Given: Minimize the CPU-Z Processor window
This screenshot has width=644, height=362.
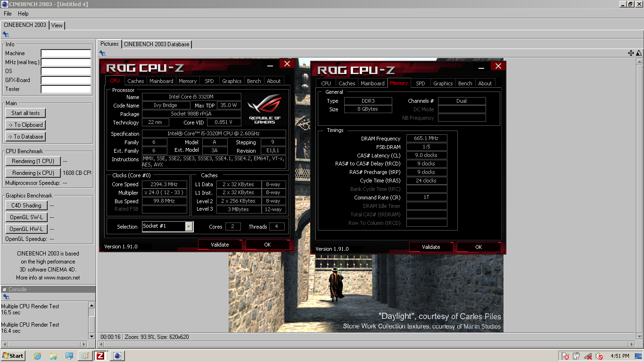Looking at the screenshot, I should pos(270,65).
